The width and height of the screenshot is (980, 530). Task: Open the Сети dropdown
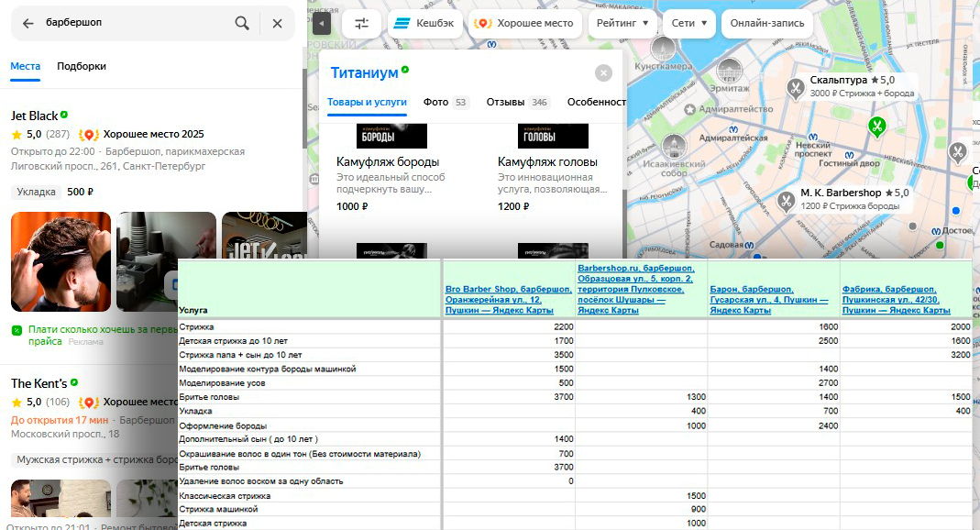pyautogui.click(x=688, y=24)
